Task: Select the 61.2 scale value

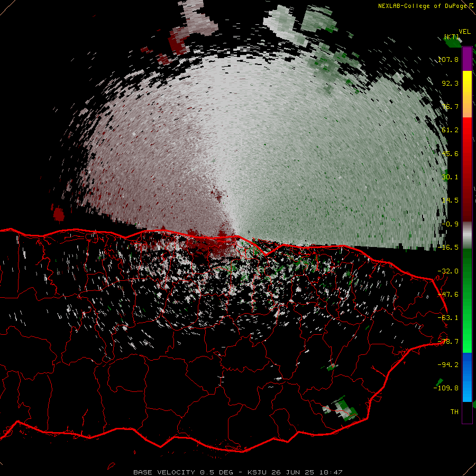Action: coord(450,130)
